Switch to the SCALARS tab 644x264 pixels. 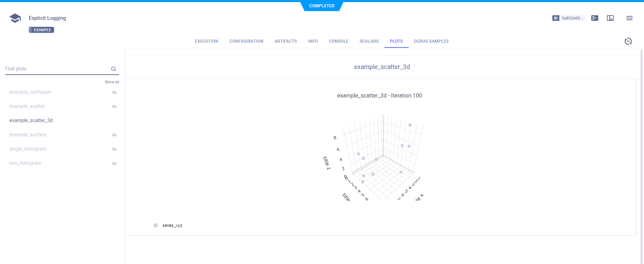tap(369, 41)
